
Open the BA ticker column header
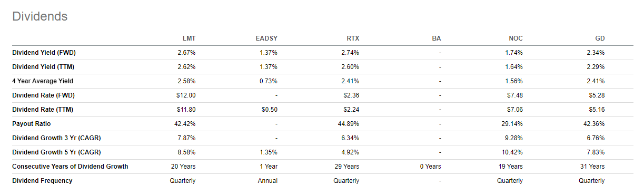coord(436,38)
